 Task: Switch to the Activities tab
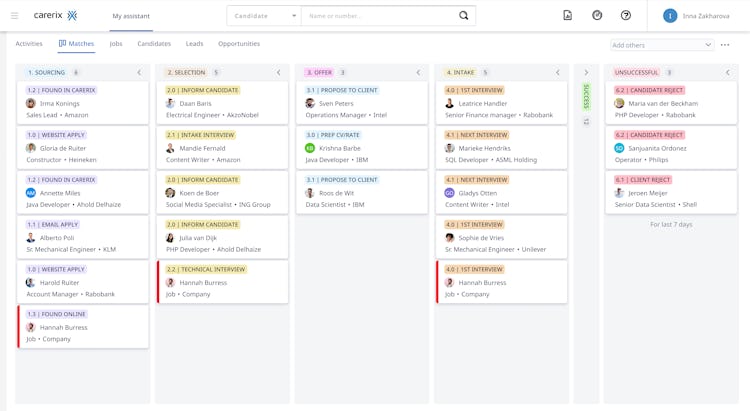click(29, 44)
